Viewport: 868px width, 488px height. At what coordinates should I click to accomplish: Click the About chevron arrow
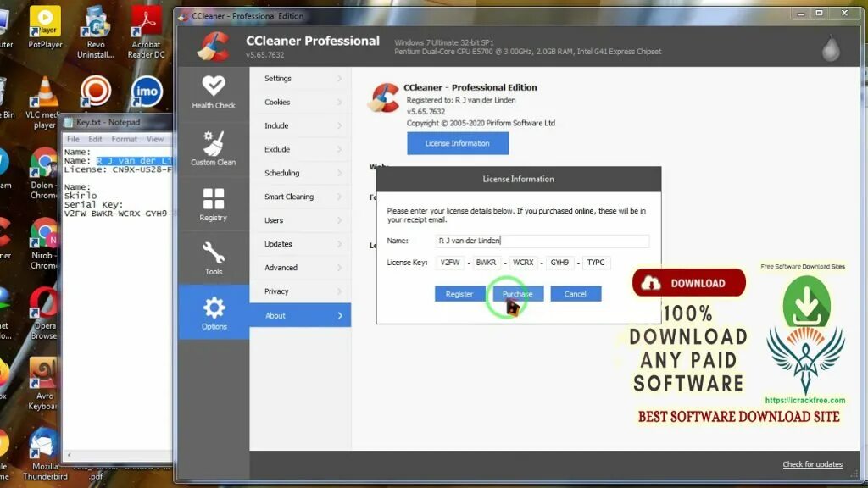click(x=340, y=315)
